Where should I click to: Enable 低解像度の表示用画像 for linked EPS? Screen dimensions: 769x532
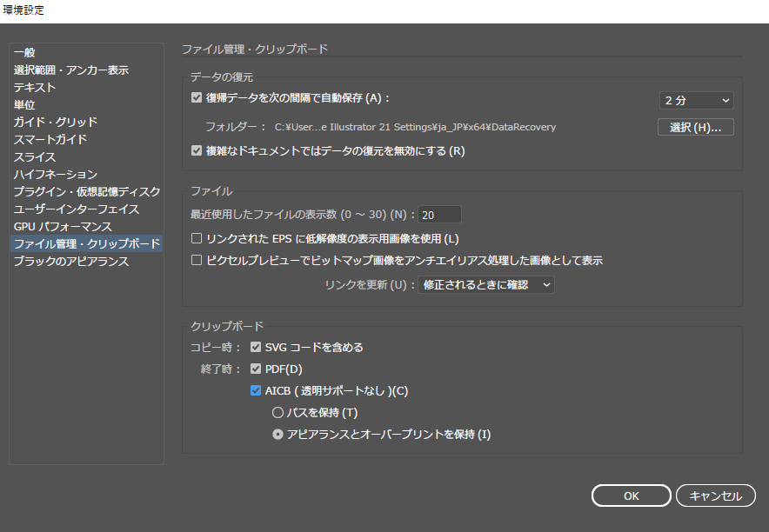tap(197, 237)
